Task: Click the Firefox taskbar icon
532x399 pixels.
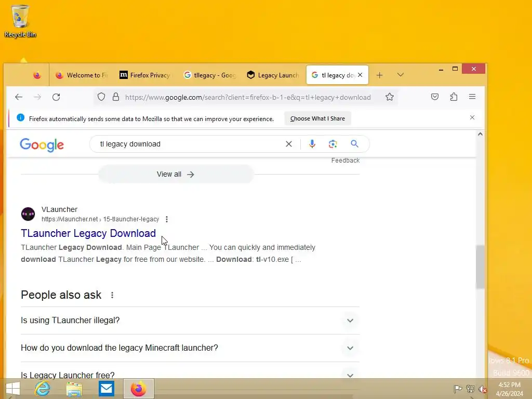Action: pyautogui.click(x=138, y=389)
